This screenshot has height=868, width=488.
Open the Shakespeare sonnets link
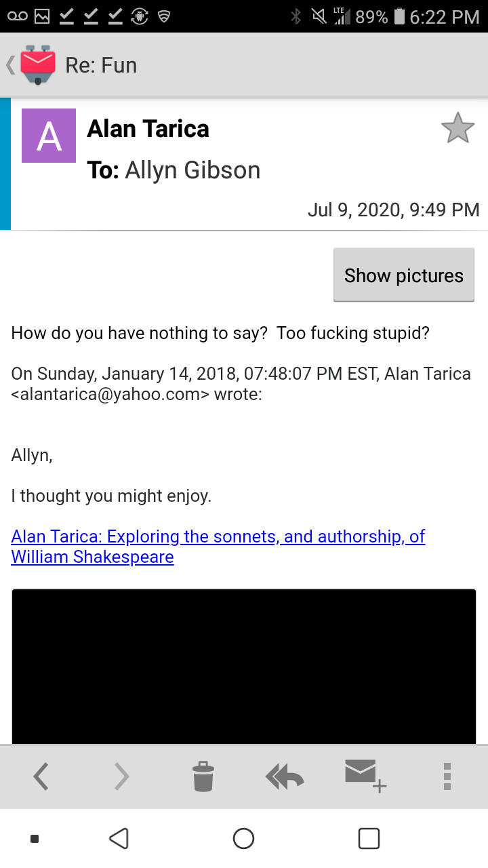(218, 547)
